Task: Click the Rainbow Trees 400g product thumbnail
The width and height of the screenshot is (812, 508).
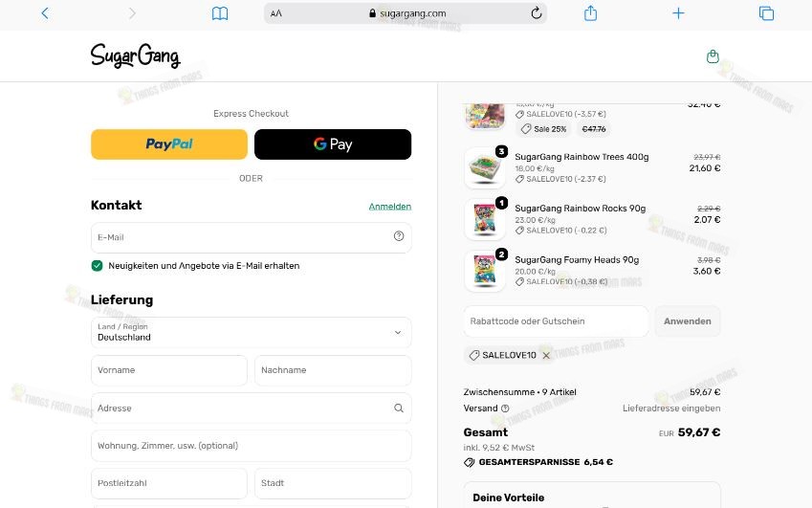Action: pyautogui.click(x=485, y=167)
